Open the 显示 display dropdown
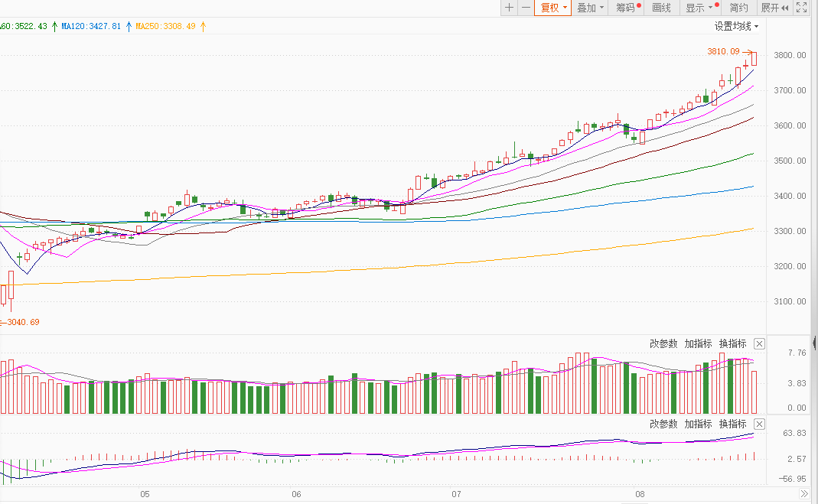Screen dimensions: 818x504 coord(701,8)
